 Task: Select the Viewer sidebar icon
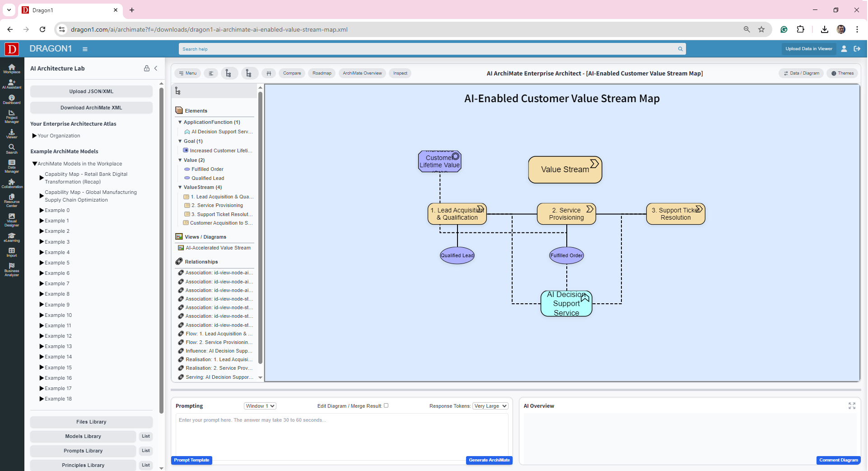(11, 134)
